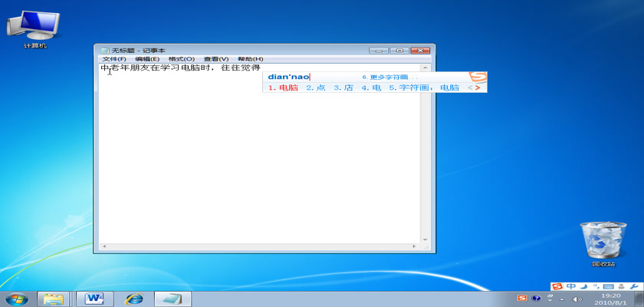
Task: Open the 格式(O) menu
Action: [x=182, y=59]
